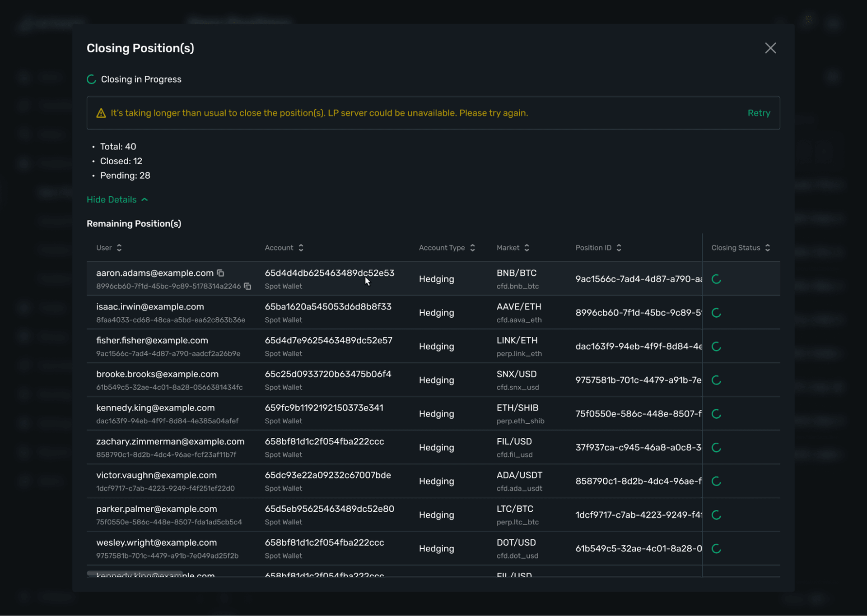Click the closing status spinner for DOT/USD row
Image resolution: width=867 pixels, height=616 pixels.
[716, 549]
